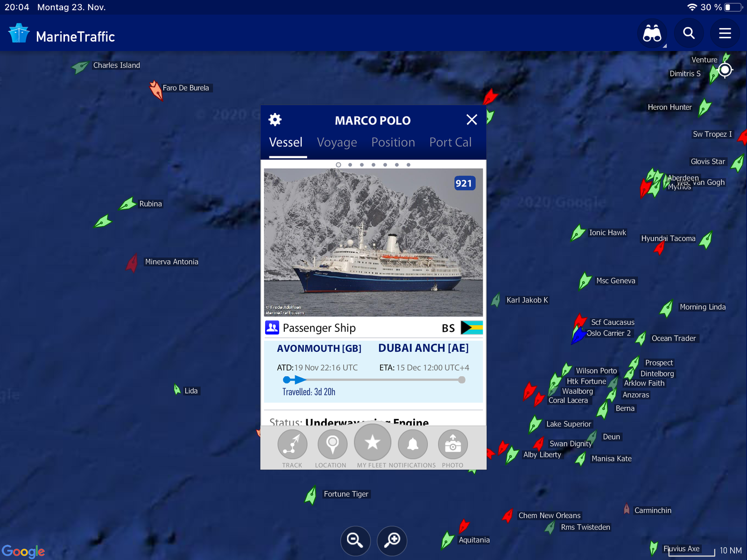This screenshot has width=747, height=560.
Task: Open the search magnifier in header
Action: tap(689, 33)
